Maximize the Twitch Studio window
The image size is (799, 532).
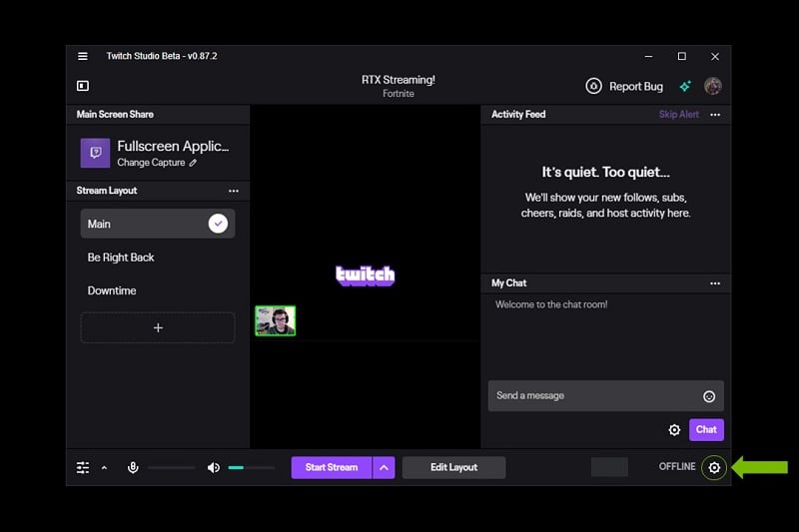click(682, 56)
